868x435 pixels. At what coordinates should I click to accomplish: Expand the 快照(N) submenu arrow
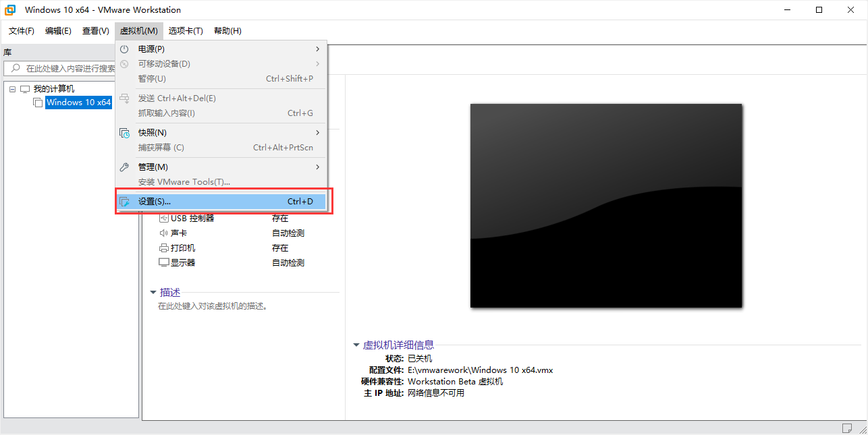pyautogui.click(x=318, y=133)
